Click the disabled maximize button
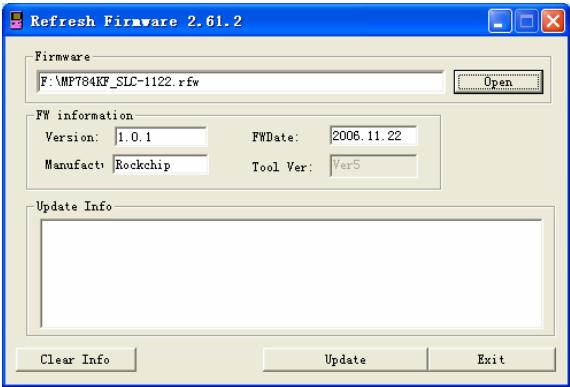 526,21
